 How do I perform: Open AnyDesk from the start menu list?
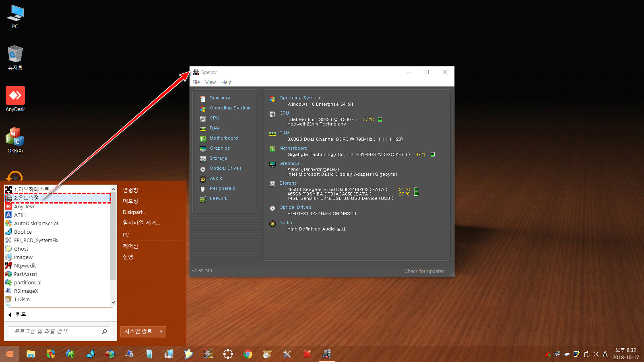point(57,206)
